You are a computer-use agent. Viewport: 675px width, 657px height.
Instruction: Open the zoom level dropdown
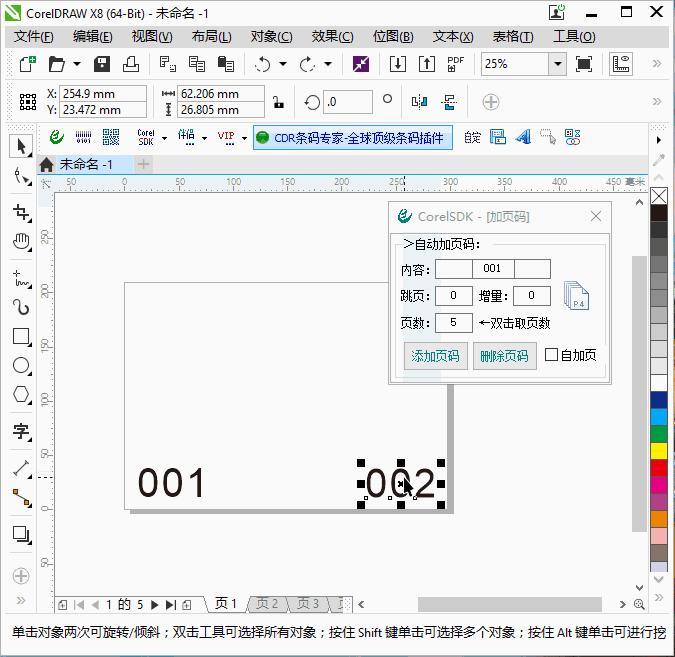[557, 64]
